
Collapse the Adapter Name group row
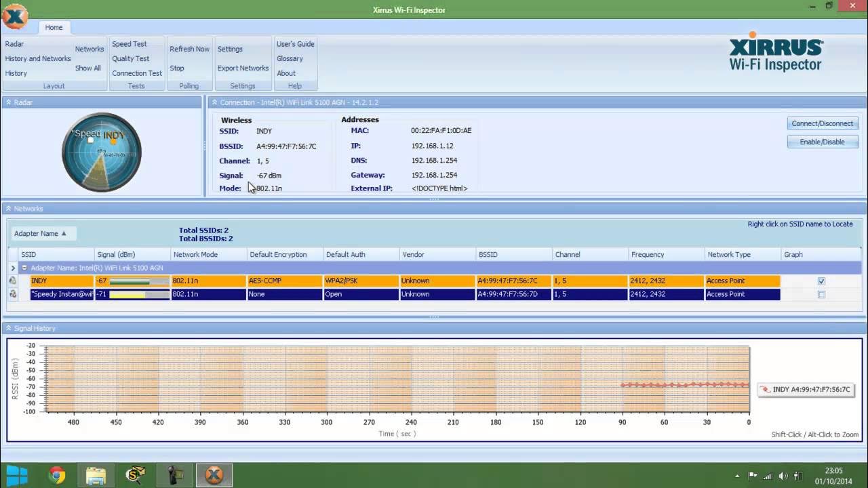click(24, 268)
